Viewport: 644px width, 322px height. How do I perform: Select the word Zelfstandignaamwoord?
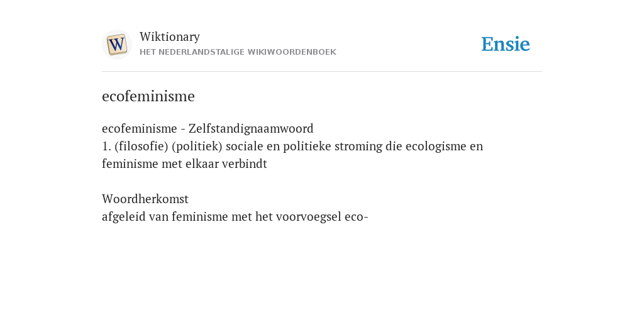coord(251,128)
